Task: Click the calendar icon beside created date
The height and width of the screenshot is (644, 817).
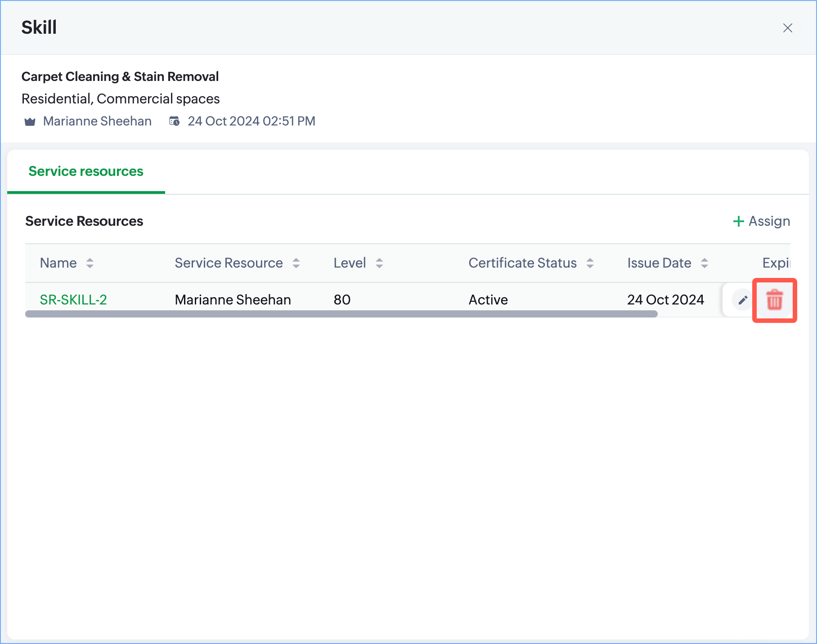Action: coord(175,121)
